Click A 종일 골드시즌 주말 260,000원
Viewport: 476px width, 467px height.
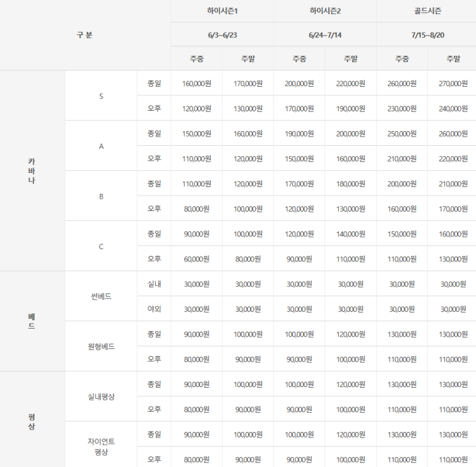coord(453,134)
